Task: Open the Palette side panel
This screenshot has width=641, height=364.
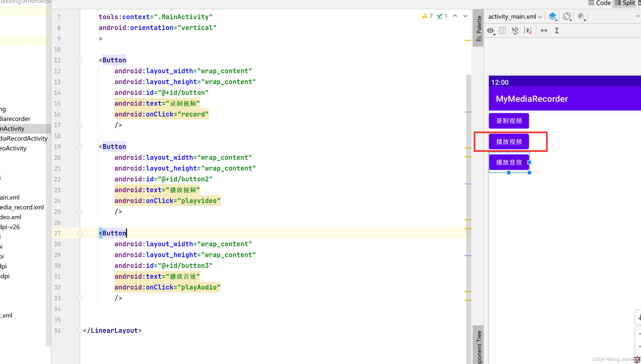Action: [x=479, y=28]
